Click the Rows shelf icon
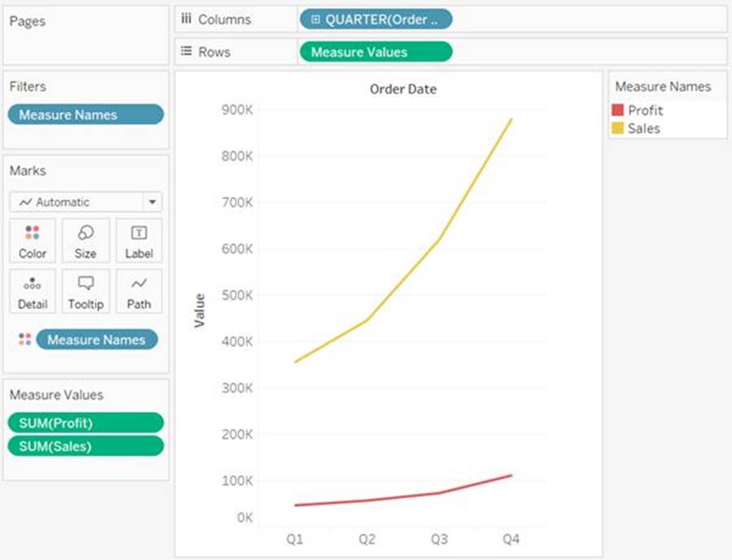The width and height of the screenshot is (732, 560). 185,52
